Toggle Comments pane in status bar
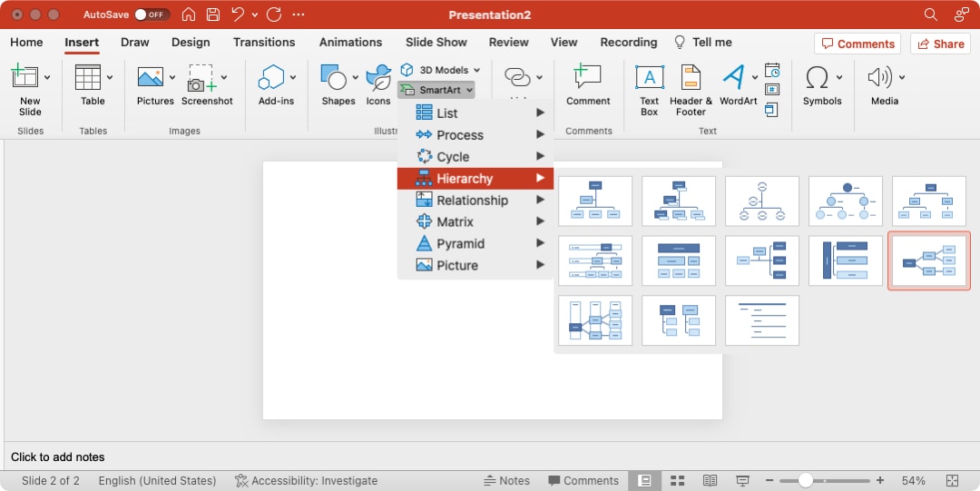Viewport: 980px width, 491px height. [x=583, y=480]
